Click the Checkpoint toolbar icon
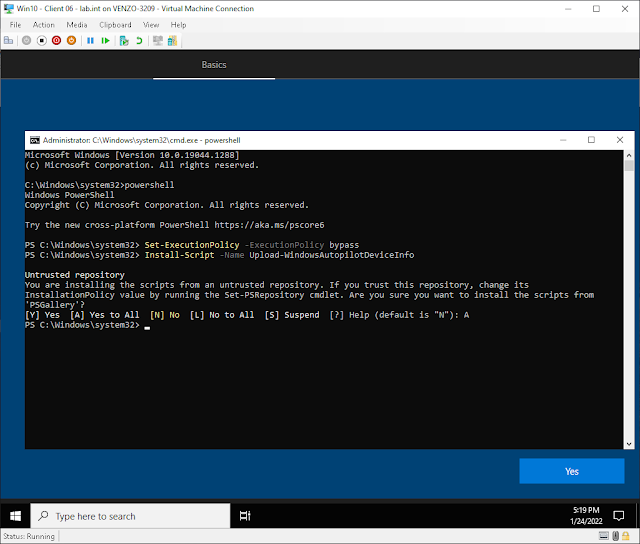 (124, 40)
